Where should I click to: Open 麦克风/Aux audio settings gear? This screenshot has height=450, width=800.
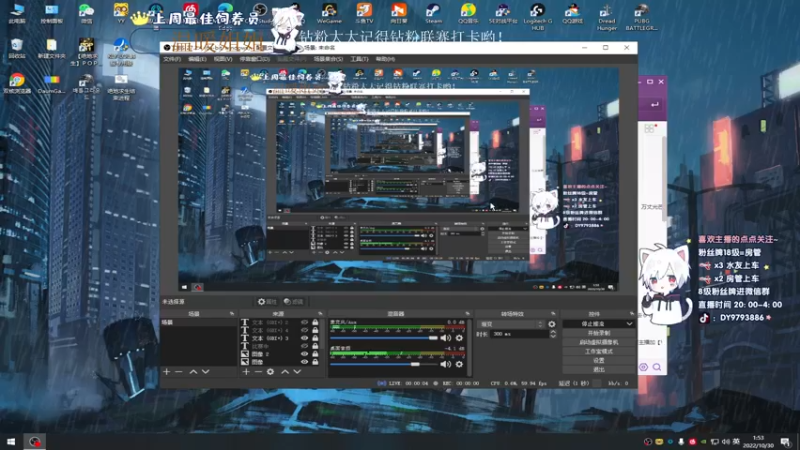coord(459,338)
